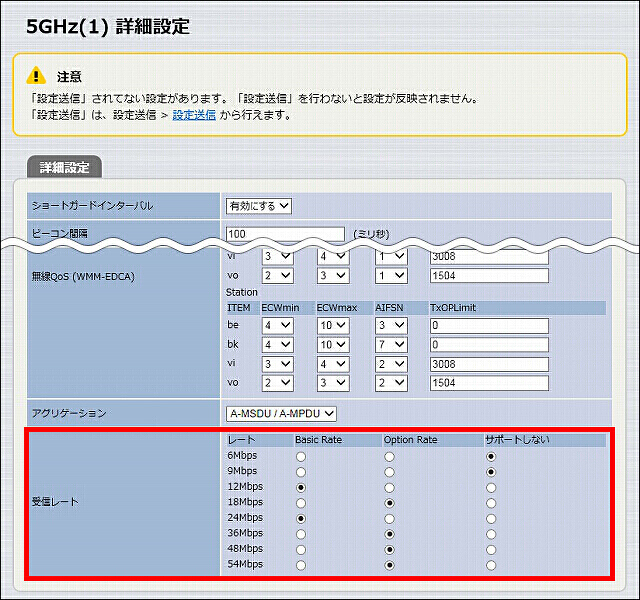
Task: Select サポートしない for 12Mbps
Action: (491, 488)
